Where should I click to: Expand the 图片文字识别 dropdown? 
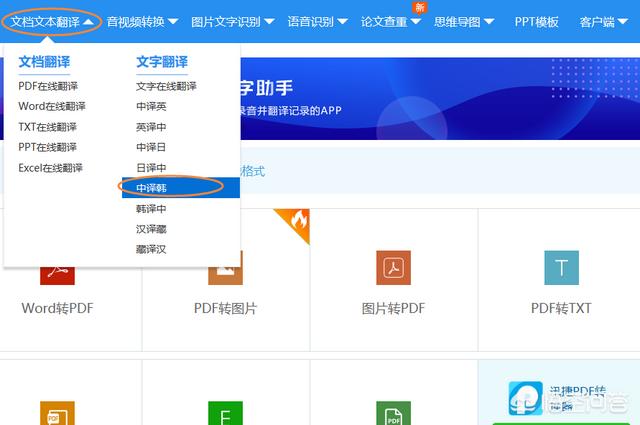pyautogui.click(x=234, y=21)
